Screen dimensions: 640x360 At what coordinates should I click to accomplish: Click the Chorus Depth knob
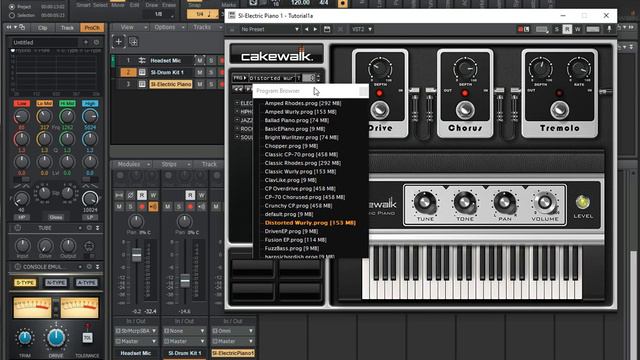tap(465, 69)
